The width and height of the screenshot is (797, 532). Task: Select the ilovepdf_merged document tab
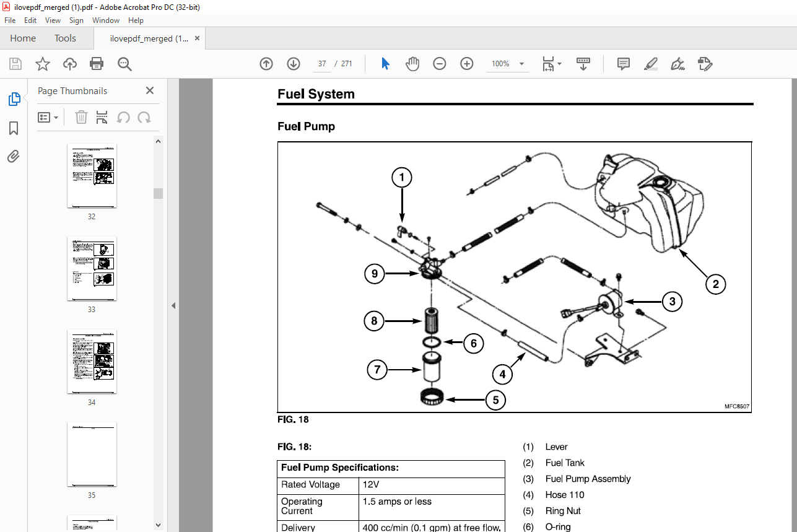149,38
